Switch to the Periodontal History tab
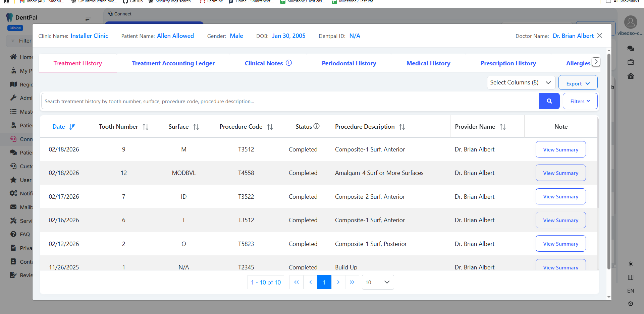This screenshot has height=314, width=644. click(x=349, y=63)
